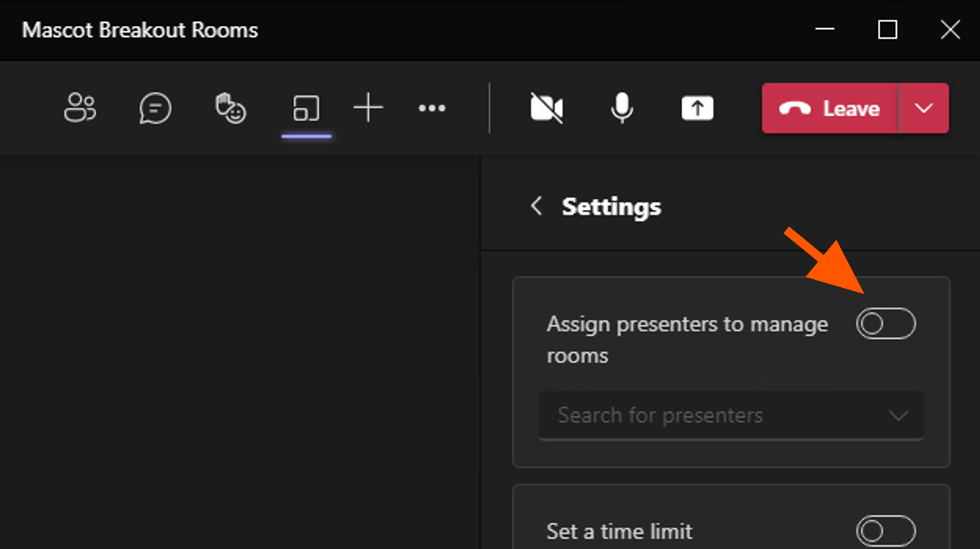This screenshot has height=549, width=980.
Task: Open the People participants panel
Action: click(79, 108)
